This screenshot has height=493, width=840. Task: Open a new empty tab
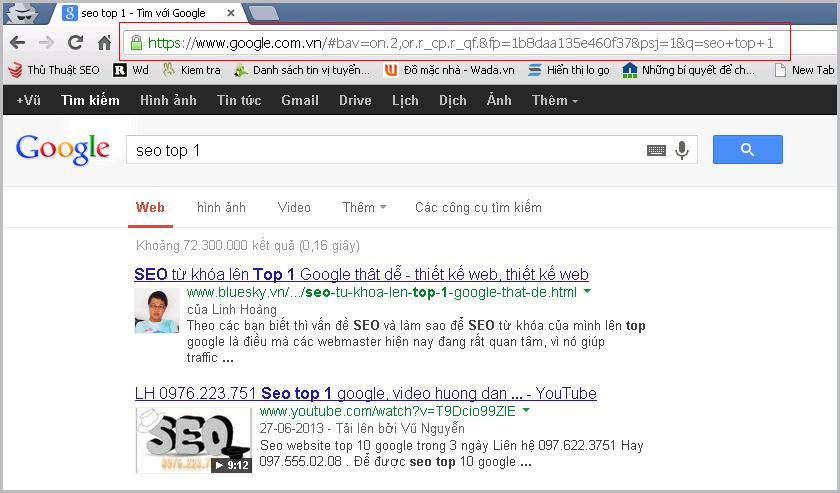264,13
